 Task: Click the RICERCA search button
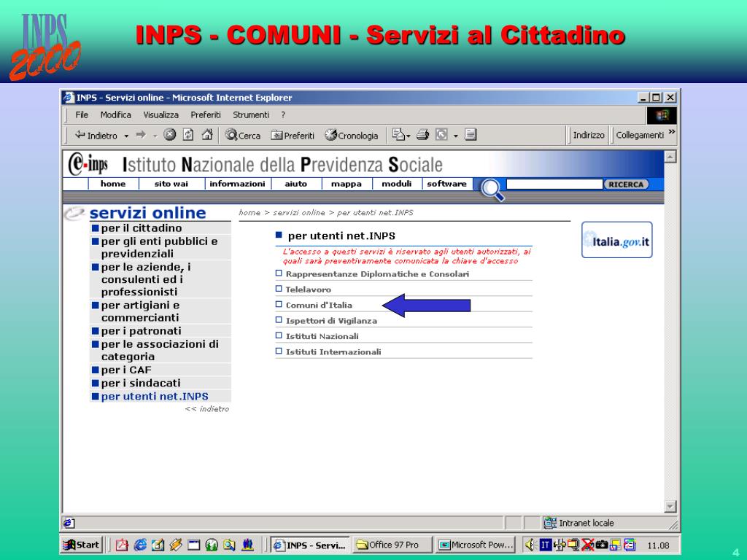point(626,184)
